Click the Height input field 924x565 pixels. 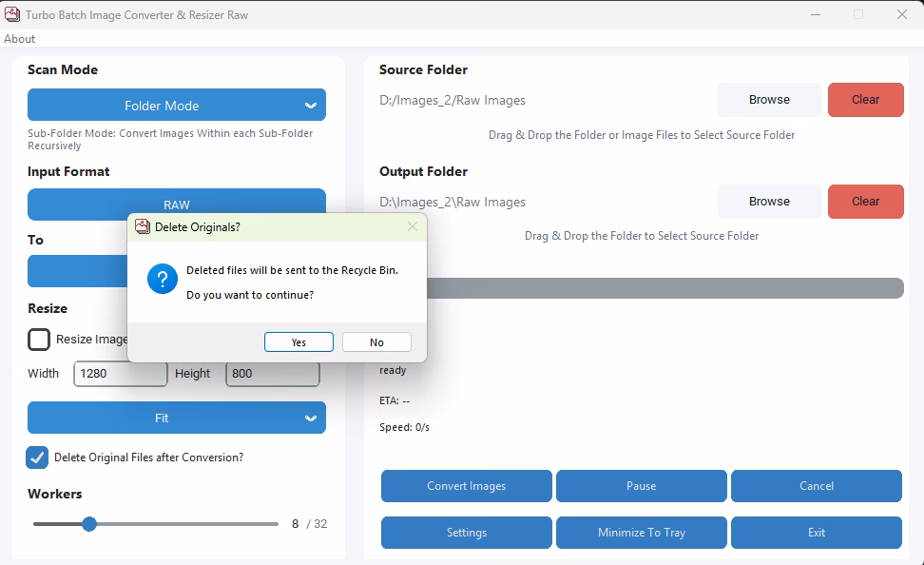(272, 373)
